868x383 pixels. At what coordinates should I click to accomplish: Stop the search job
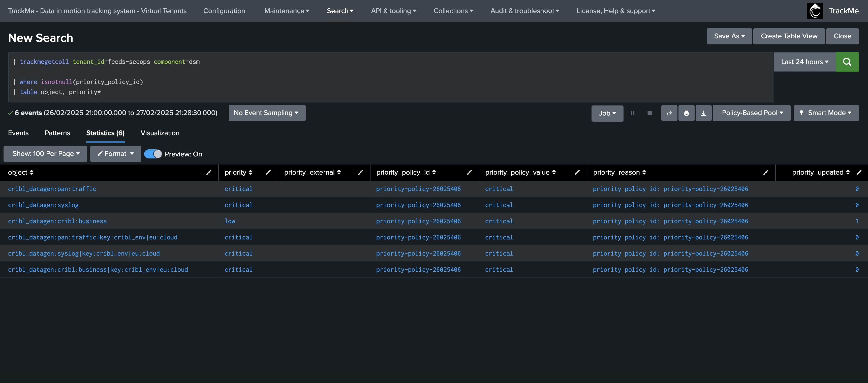click(650, 113)
